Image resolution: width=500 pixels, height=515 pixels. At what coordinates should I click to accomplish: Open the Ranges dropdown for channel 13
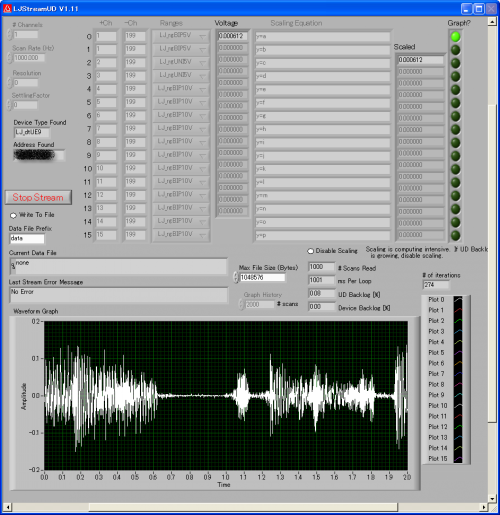pyautogui.click(x=181, y=208)
